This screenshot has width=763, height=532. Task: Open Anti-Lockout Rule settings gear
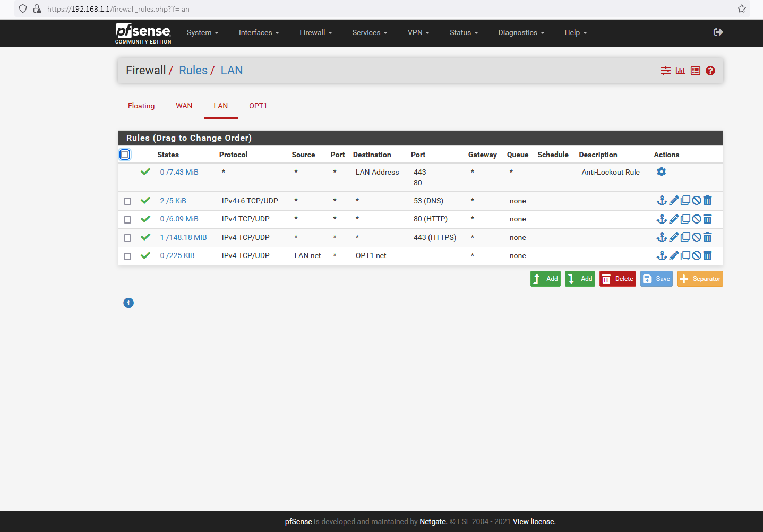661,171
